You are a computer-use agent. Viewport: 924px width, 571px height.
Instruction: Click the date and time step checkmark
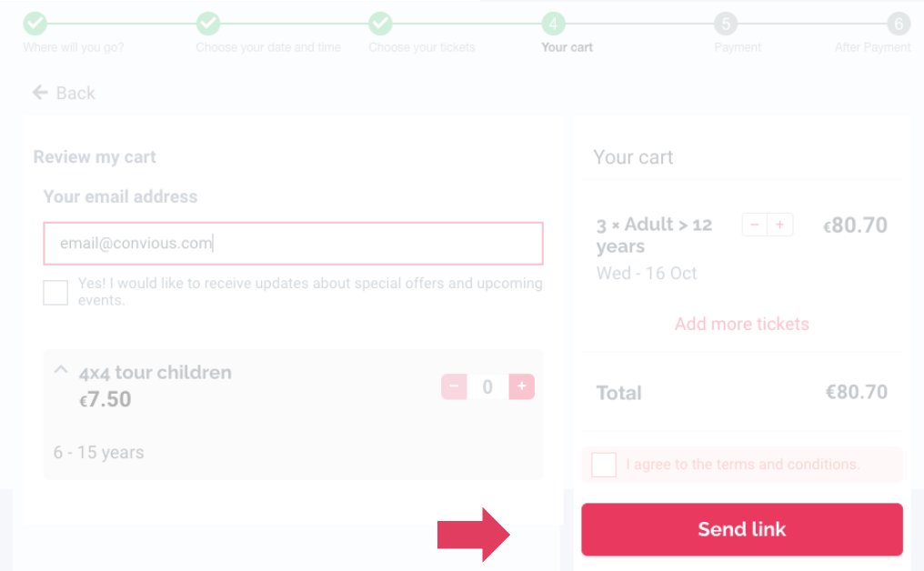(208, 23)
